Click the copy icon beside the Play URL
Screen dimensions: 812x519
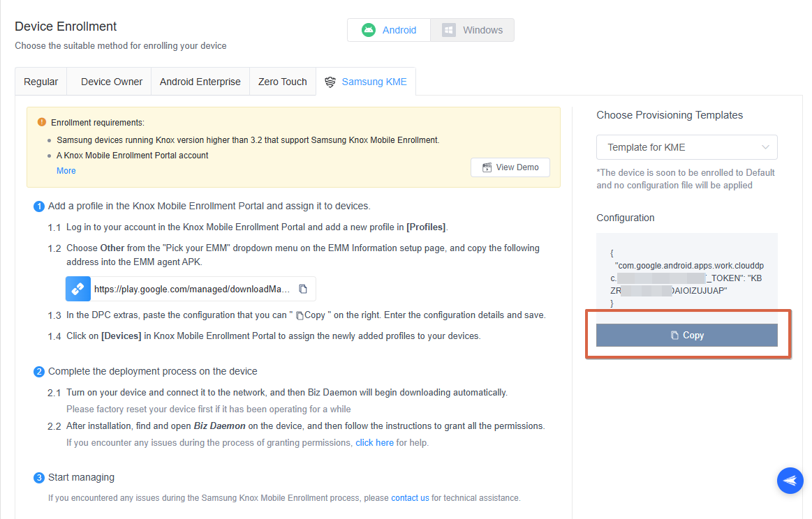point(303,289)
